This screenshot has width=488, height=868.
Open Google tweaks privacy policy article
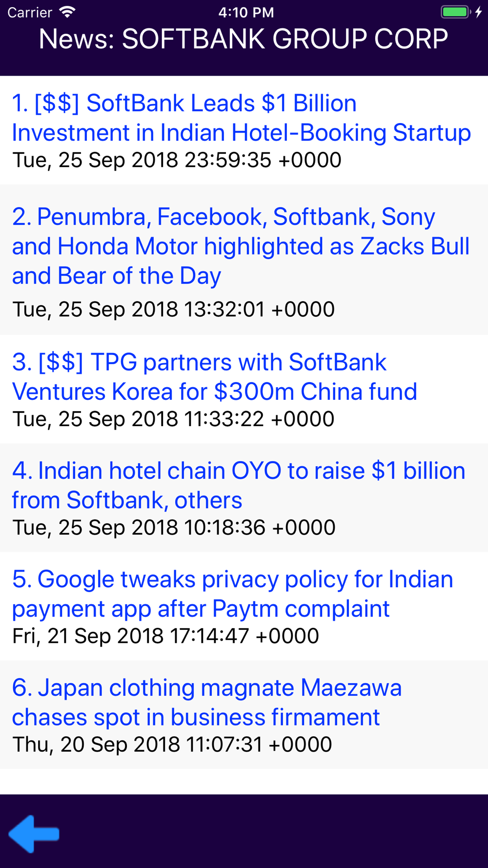[x=233, y=594]
